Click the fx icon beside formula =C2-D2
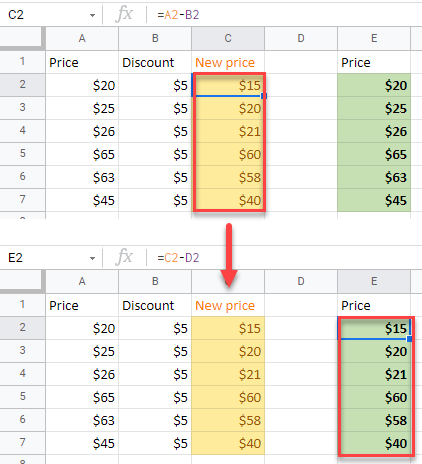The height and width of the screenshot is (464, 422). coord(124,257)
